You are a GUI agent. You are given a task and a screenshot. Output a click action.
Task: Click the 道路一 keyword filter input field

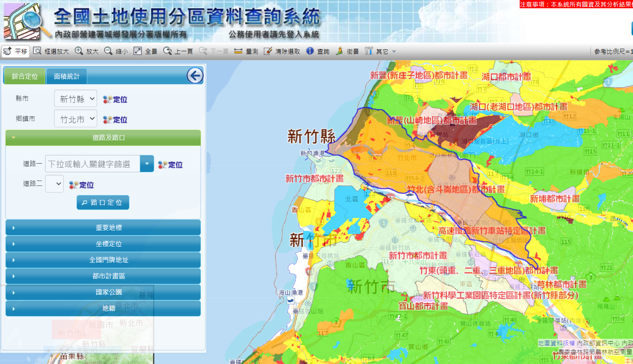tap(93, 164)
